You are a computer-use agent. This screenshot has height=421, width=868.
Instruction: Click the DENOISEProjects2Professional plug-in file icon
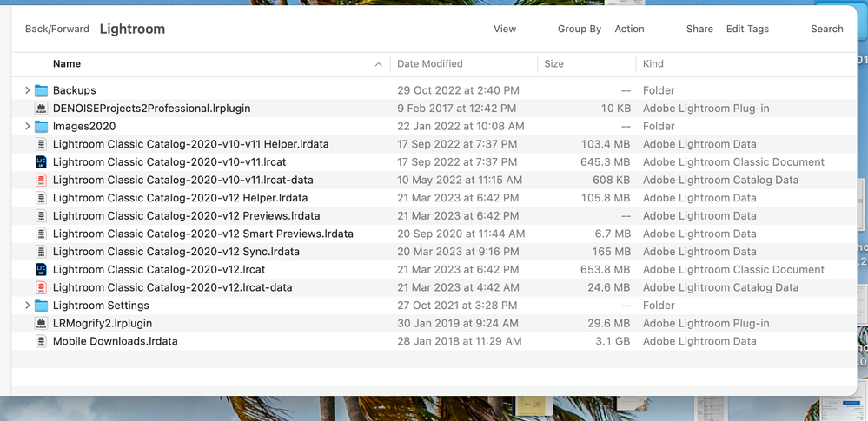click(x=41, y=109)
